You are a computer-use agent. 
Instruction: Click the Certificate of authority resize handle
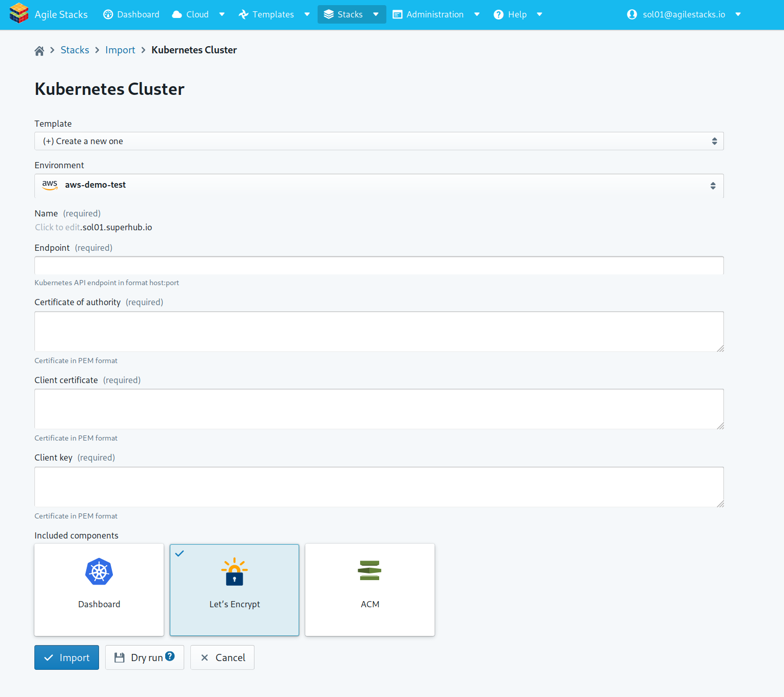pos(720,348)
